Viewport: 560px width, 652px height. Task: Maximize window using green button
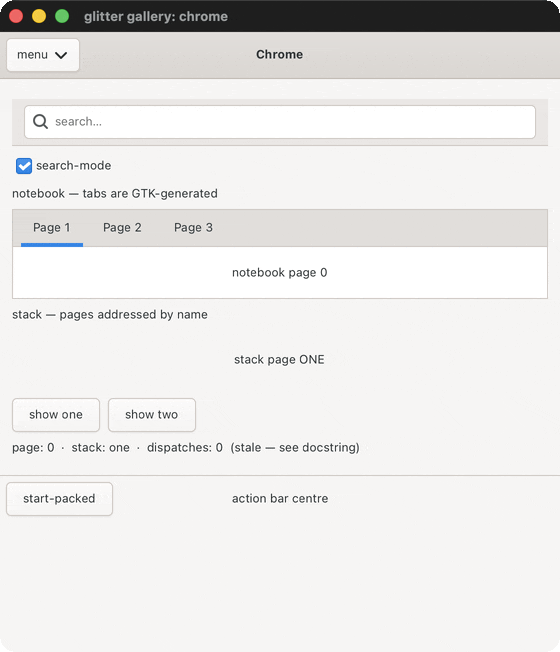pyautogui.click(x=62, y=16)
